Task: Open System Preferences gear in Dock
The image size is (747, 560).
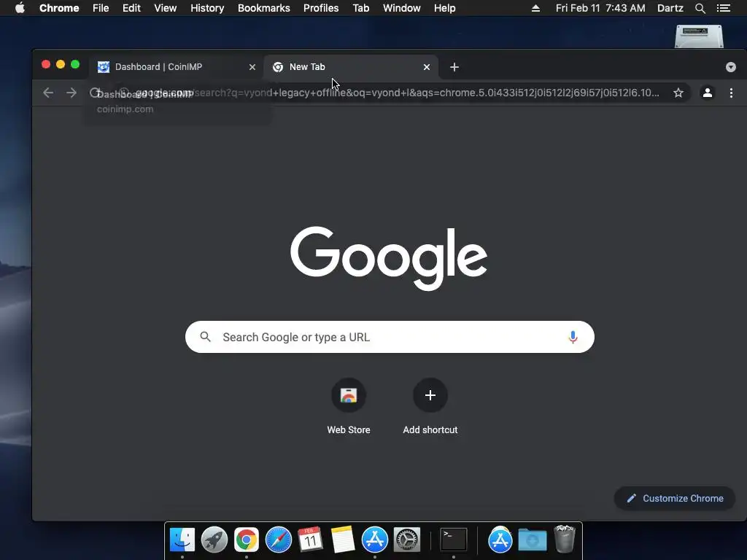Action: pos(407,540)
